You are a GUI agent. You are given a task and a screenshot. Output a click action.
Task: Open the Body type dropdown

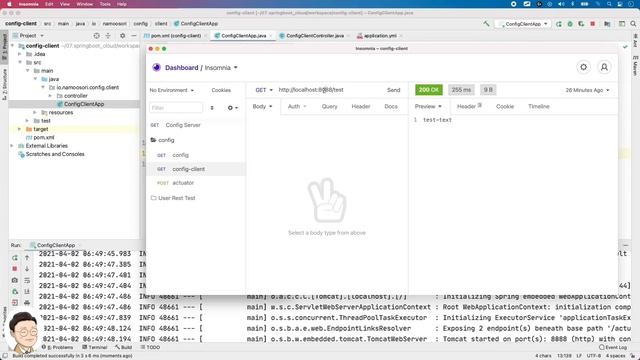(262, 107)
